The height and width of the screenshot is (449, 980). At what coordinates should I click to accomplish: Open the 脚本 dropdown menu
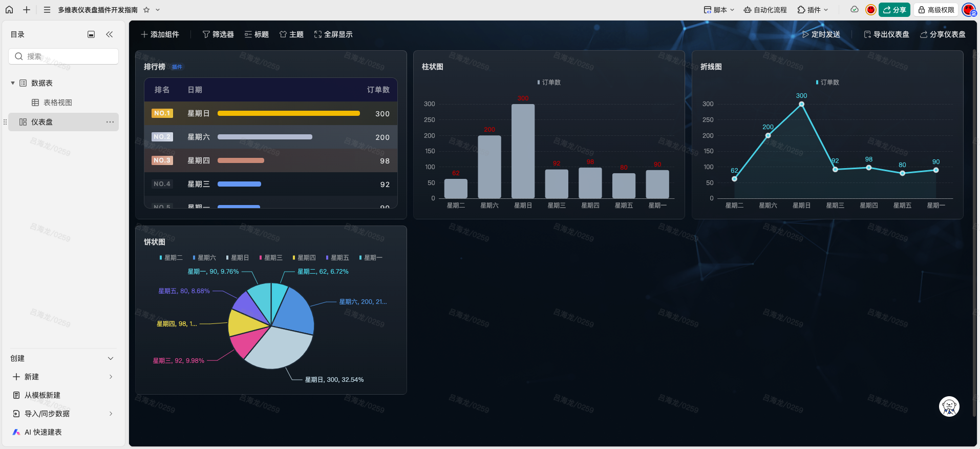point(719,10)
